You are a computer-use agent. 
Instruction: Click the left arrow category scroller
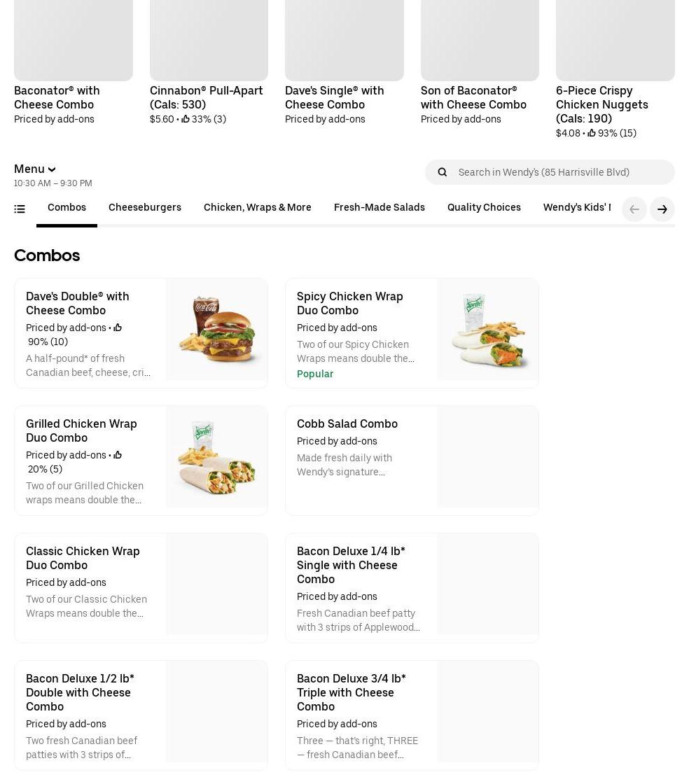[634, 209]
